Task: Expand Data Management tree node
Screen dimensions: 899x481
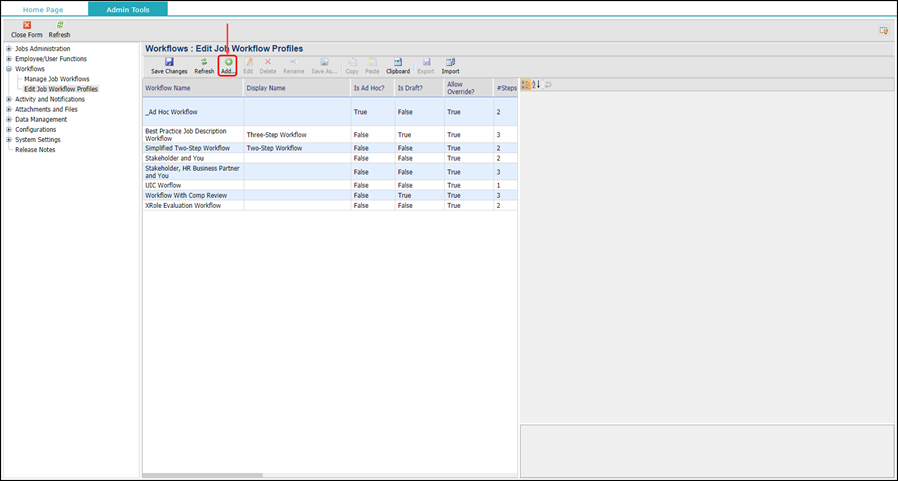Action: 9,119
